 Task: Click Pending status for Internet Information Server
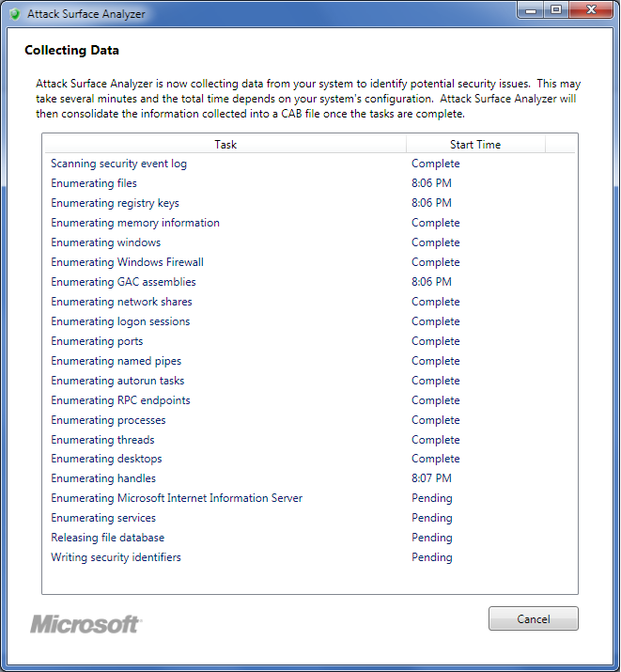432,498
